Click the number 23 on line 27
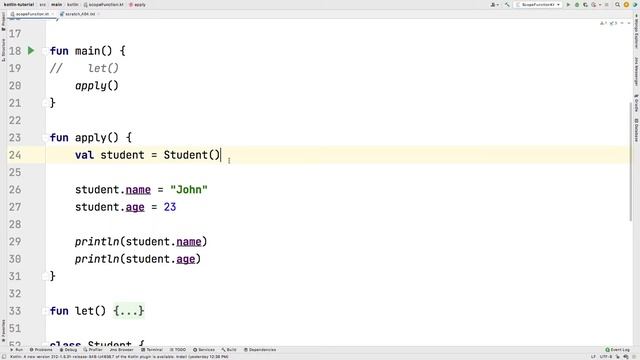Viewport: 640px width, 360px height. (170, 207)
